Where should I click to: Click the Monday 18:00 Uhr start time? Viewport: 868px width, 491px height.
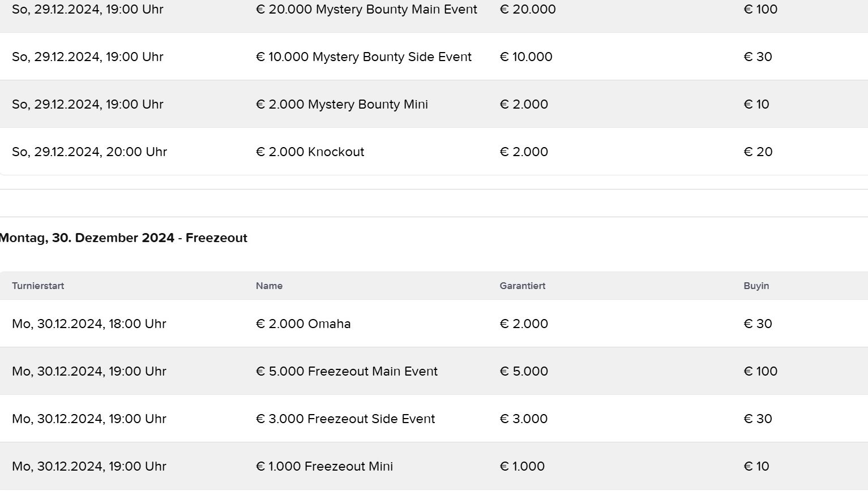(89, 324)
